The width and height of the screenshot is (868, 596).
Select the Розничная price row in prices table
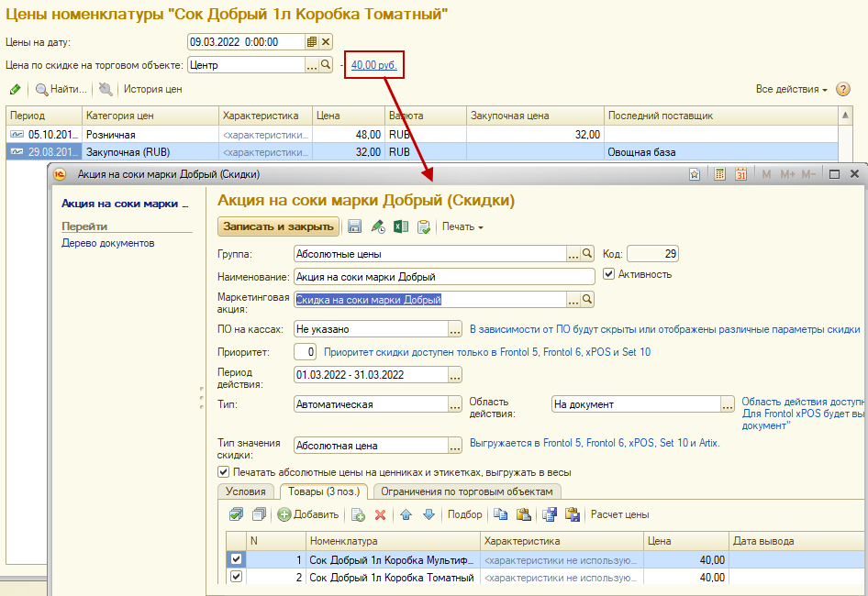pyautogui.click(x=422, y=135)
